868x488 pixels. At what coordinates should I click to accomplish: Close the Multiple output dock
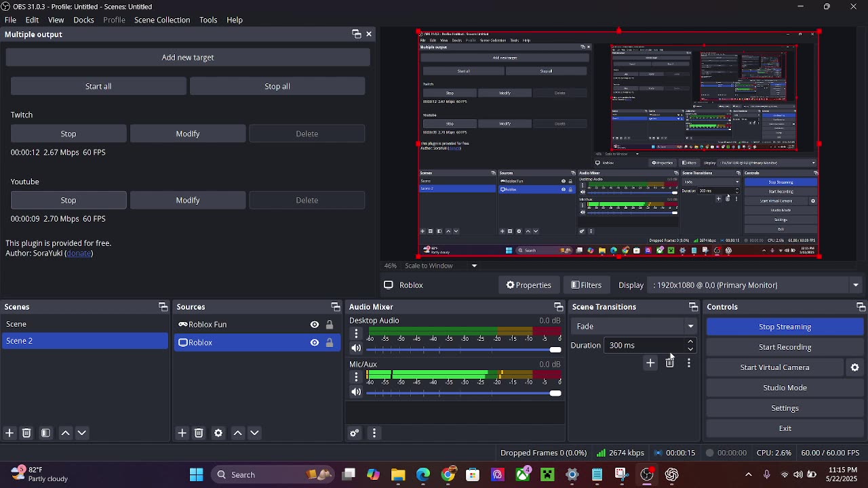point(369,34)
